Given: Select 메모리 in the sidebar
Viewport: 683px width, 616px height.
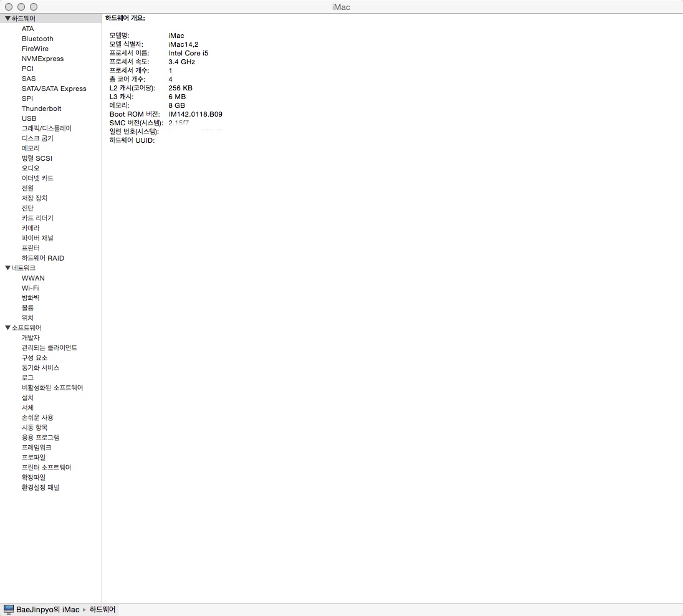Looking at the screenshot, I should [31, 148].
